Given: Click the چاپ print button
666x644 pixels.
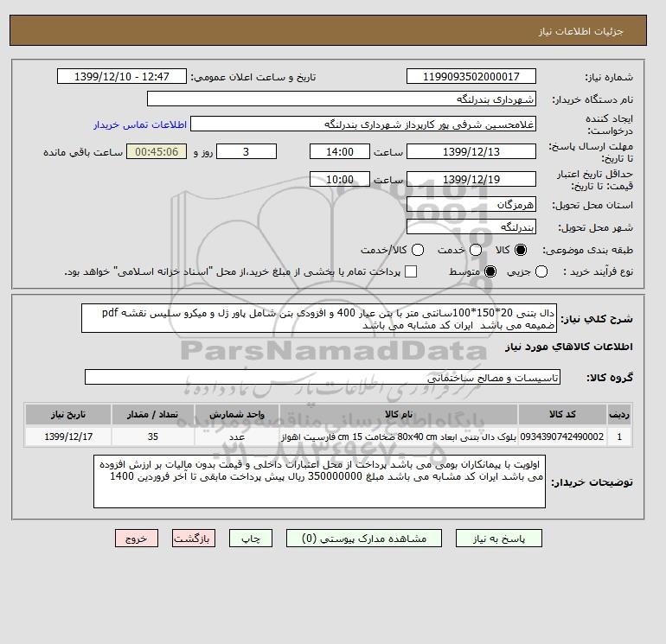Looking at the screenshot, I should tap(251, 539).
